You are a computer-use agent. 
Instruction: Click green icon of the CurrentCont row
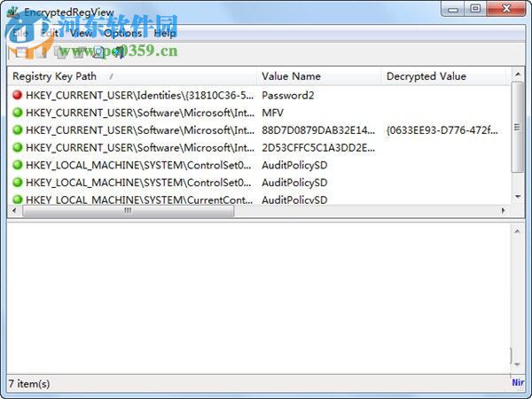point(18,199)
